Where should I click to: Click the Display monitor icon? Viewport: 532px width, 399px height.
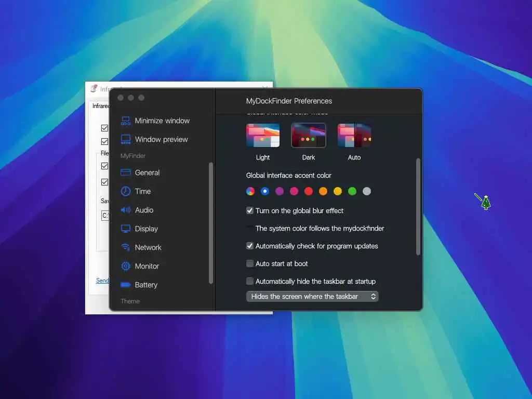(x=126, y=229)
